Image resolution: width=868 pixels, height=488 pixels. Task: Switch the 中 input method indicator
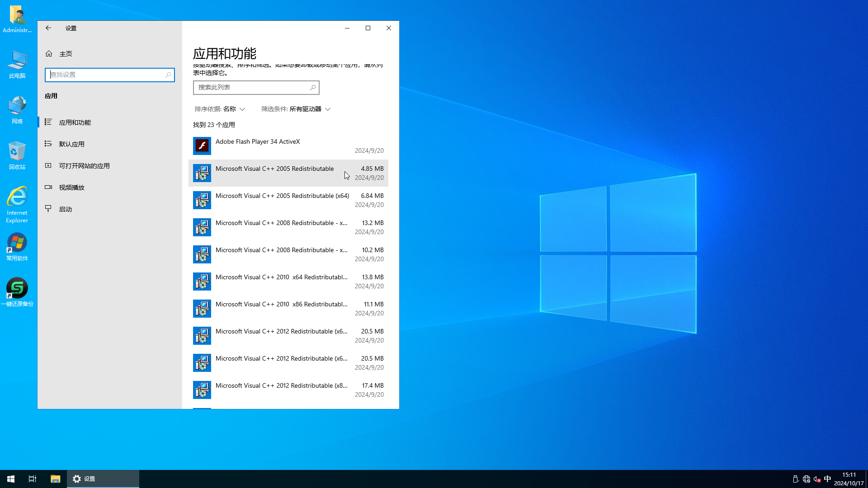pyautogui.click(x=827, y=479)
